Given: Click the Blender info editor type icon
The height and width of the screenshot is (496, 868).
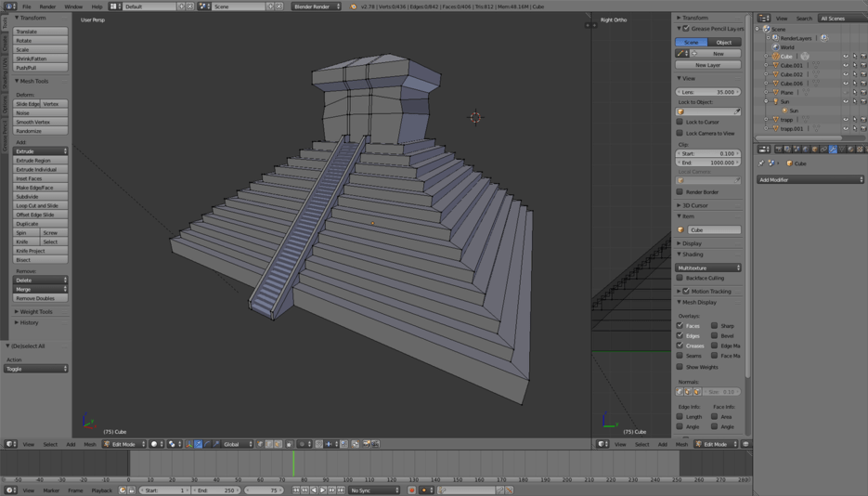Looking at the screenshot, I should (x=10, y=7).
